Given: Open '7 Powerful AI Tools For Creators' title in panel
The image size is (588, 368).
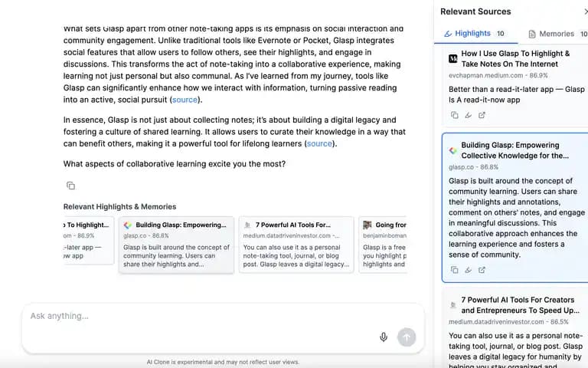Looking at the screenshot, I should pyautogui.click(x=520, y=305).
